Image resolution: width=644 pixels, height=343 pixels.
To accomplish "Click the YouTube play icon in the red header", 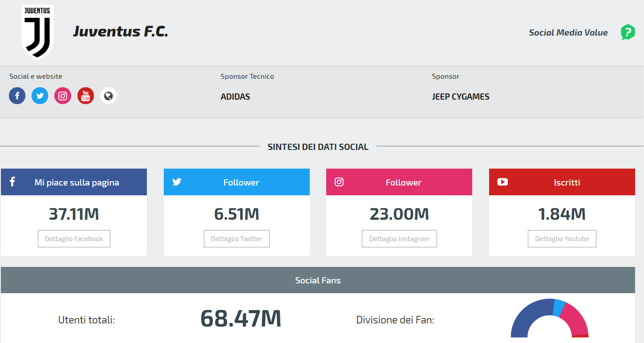I will click(x=502, y=182).
